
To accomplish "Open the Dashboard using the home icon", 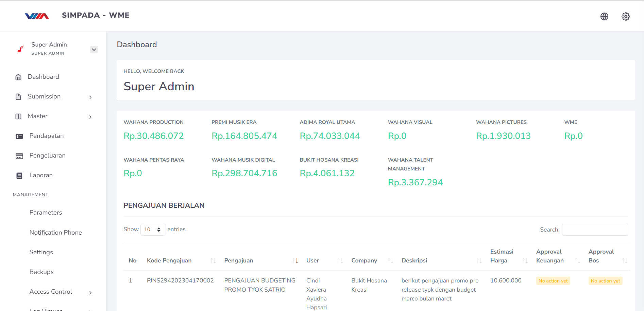I will pyautogui.click(x=18, y=77).
